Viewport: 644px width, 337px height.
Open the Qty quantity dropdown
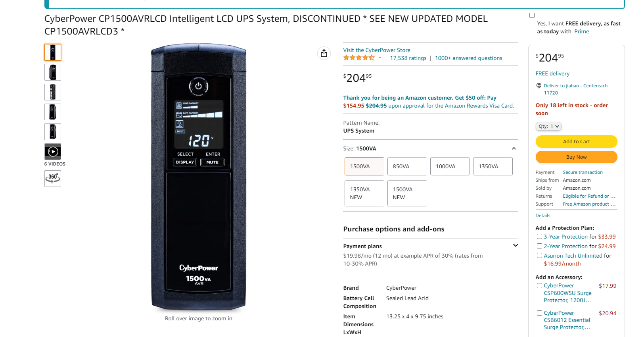548,126
